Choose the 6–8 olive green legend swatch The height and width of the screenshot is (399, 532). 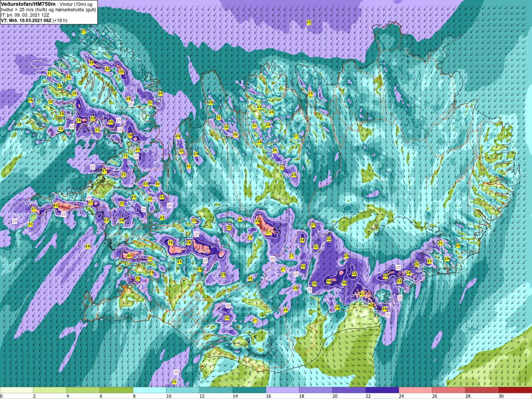click(116, 390)
